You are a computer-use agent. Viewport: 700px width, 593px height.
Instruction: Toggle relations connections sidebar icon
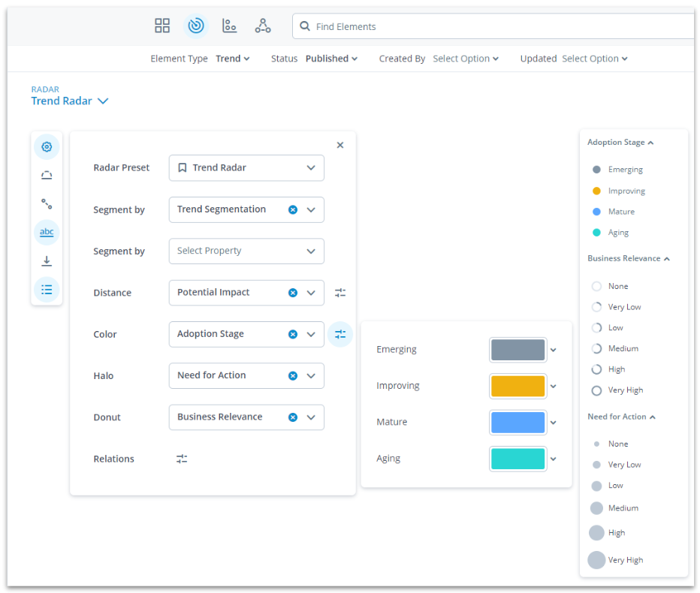click(47, 204)
